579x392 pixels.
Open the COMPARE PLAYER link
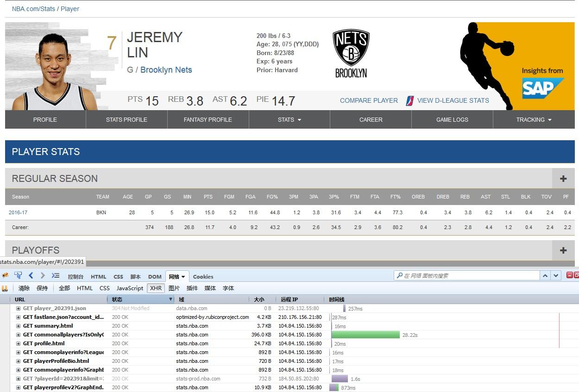click(x=369, y=100)
